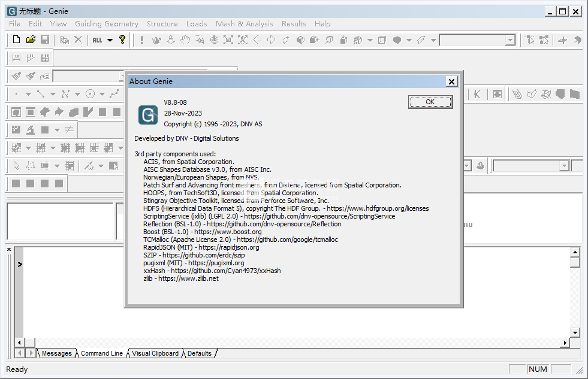The image size is (588, 379).
Task: Click the Previous view left arrow icon
Action: [x=257, y=40]
